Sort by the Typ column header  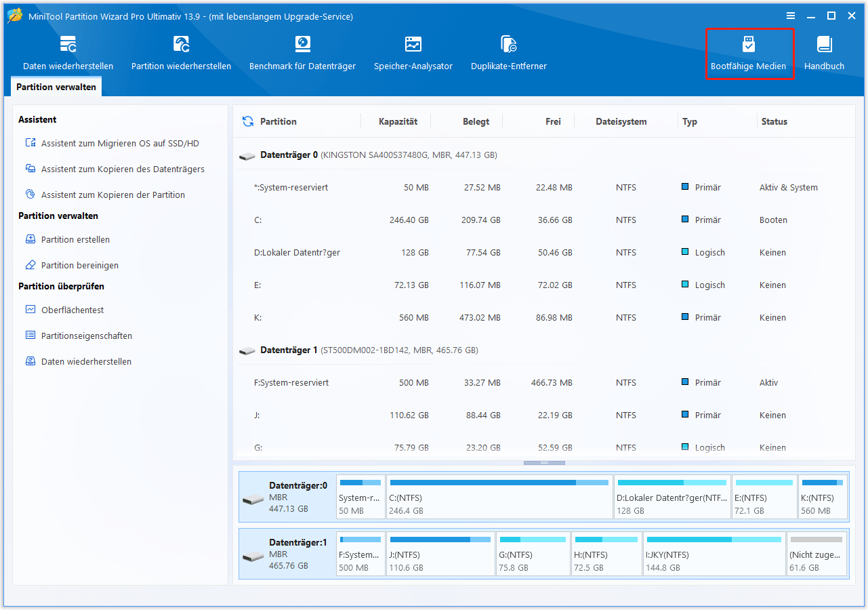coord(690,121)
